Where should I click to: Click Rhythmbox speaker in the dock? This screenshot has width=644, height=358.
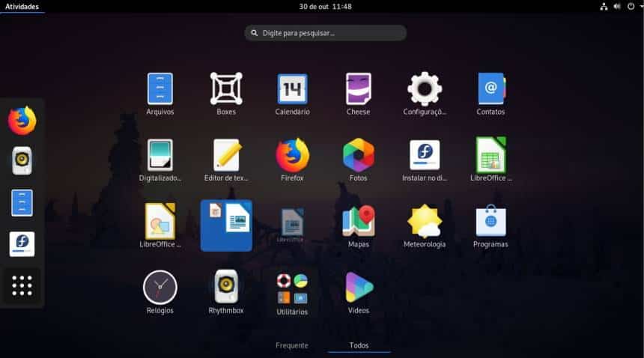[x=22, y=160]
